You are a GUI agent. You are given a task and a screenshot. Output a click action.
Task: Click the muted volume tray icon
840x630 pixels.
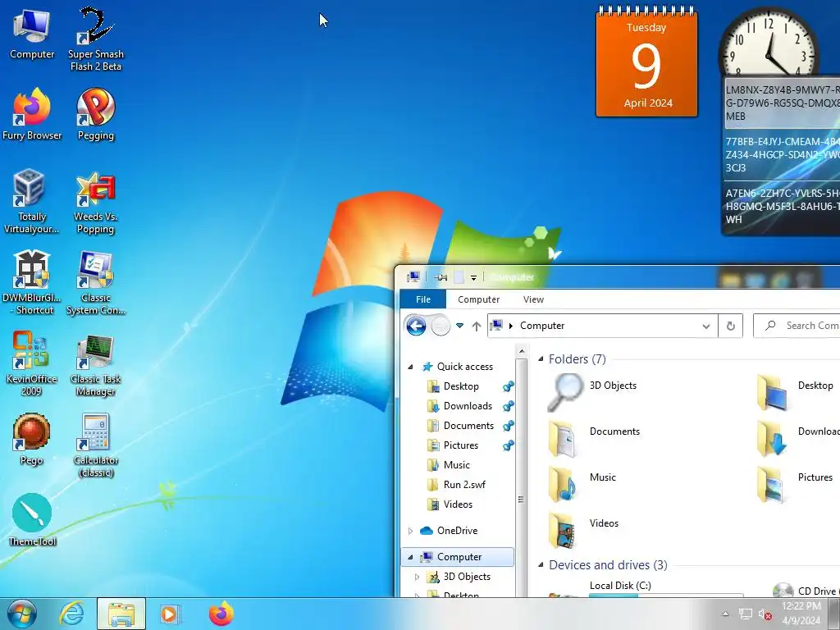point(765,614)
